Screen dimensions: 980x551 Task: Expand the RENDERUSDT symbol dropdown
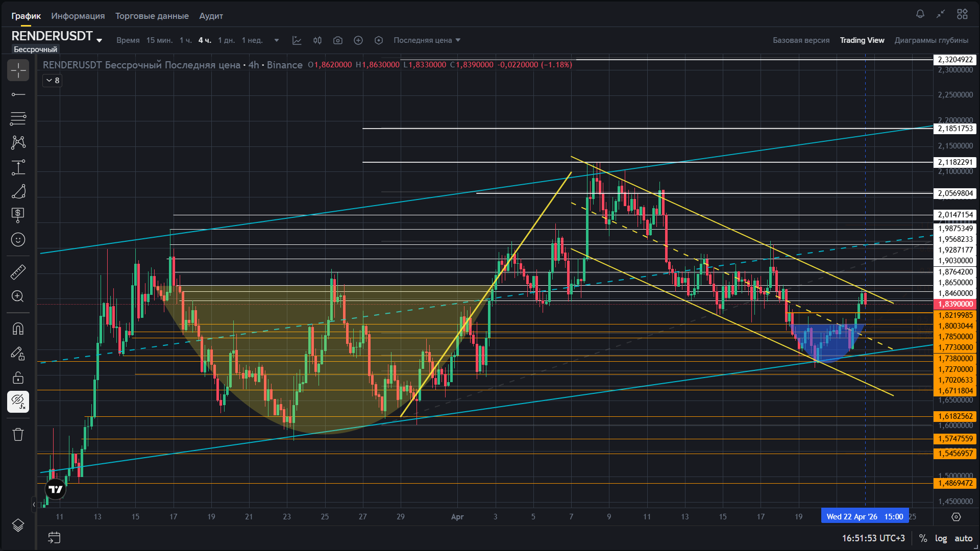point(99,40)
